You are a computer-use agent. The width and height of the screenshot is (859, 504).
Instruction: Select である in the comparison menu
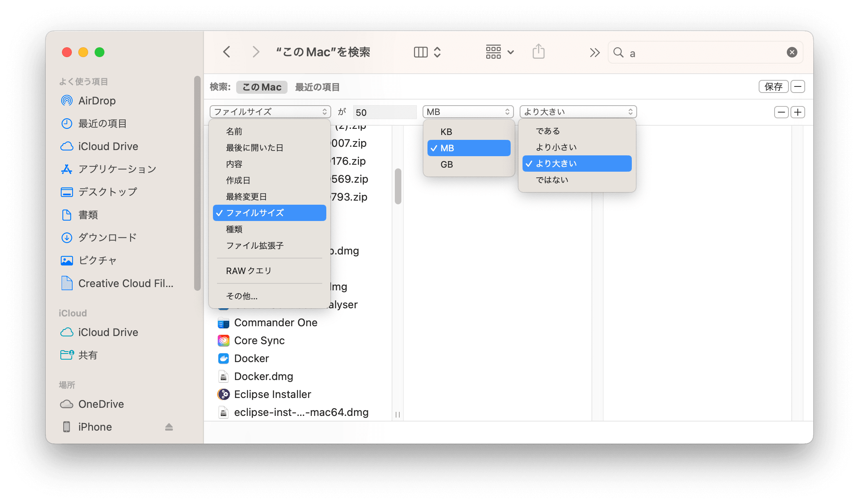click(x=577, y=131)
